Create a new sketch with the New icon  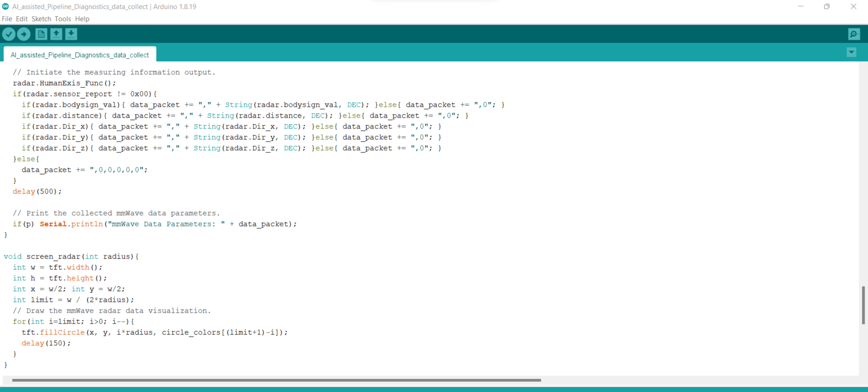(x=41, y=34)
